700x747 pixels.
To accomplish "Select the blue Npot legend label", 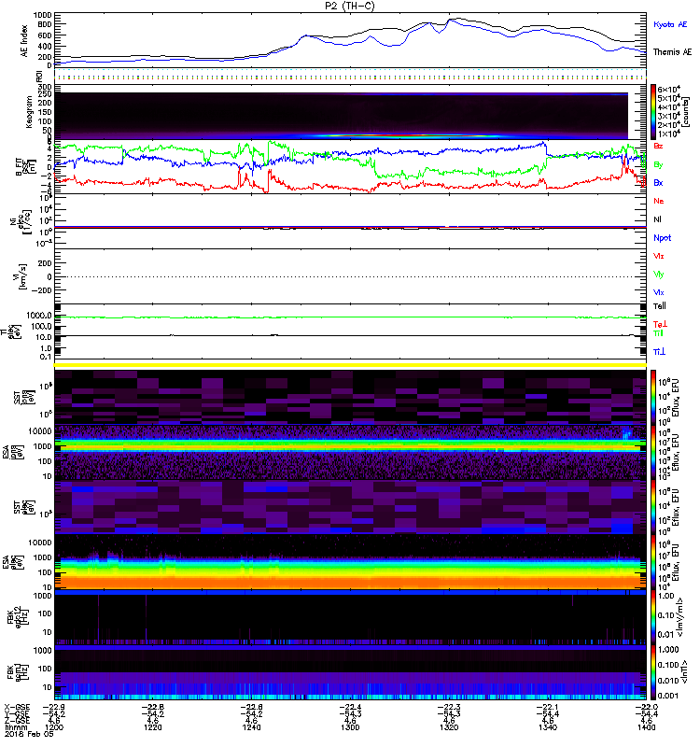I will (662, 238).
